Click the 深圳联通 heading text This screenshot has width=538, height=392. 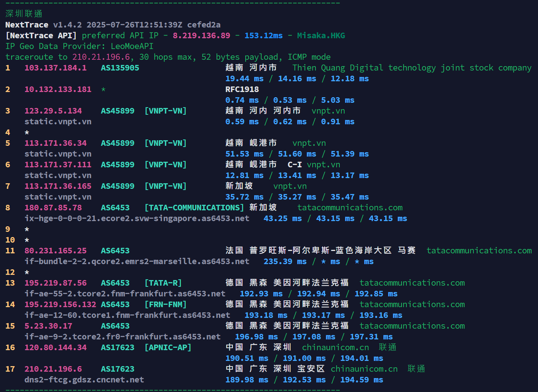click(x=24, y=14)
